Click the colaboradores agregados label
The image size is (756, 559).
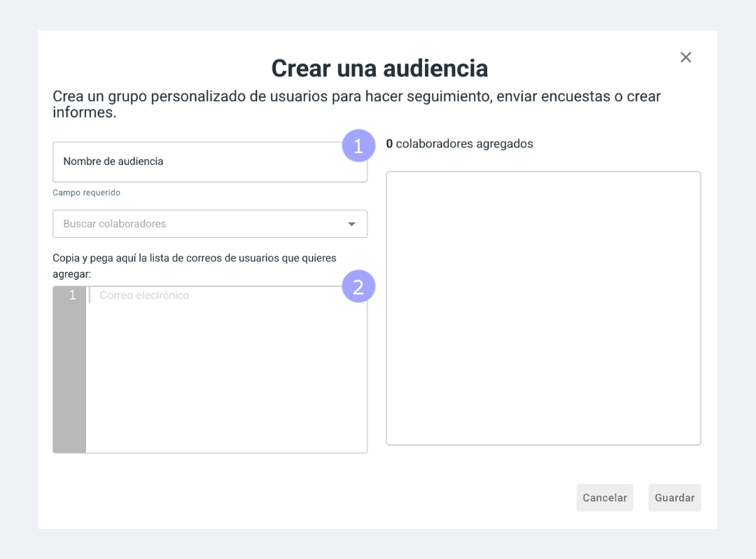[464, 144]
